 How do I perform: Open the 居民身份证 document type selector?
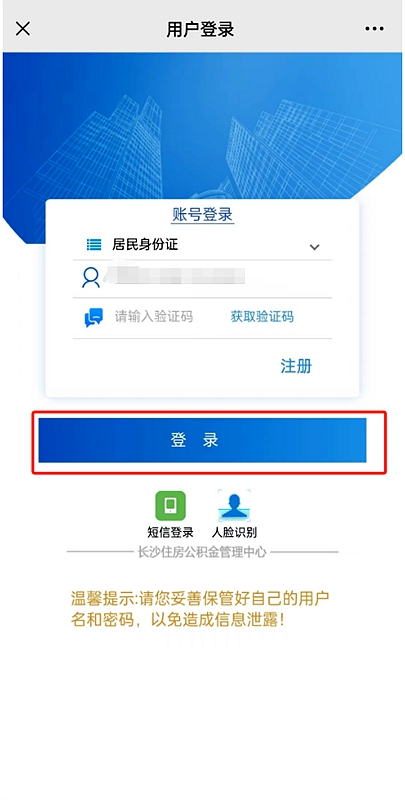202,245
